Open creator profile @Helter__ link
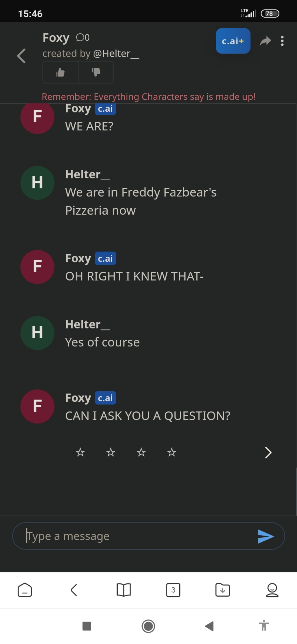Viewport: 297px width, 644px height. point(116,54)
